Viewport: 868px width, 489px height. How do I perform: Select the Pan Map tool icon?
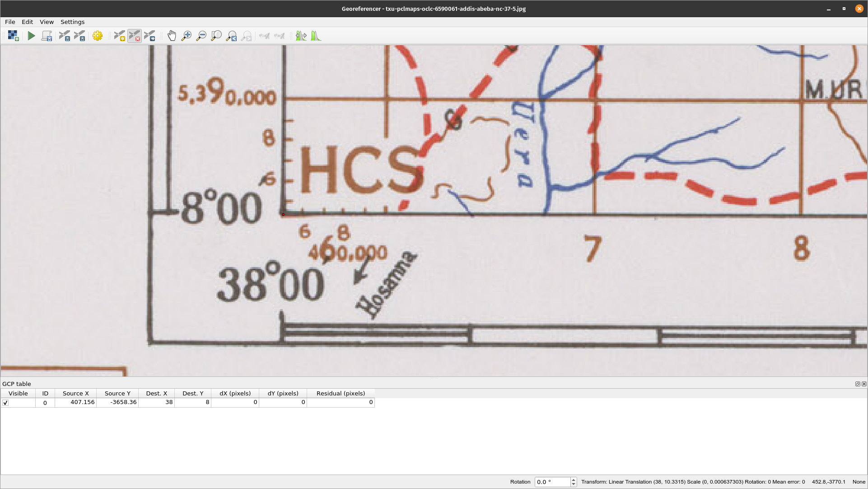172,36
